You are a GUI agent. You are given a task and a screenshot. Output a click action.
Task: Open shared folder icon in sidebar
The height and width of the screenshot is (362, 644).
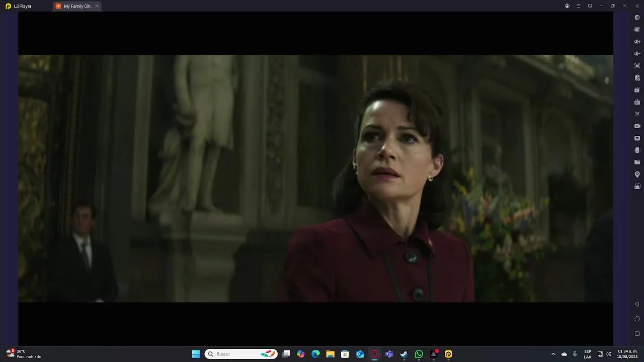[x=637, y=162]
